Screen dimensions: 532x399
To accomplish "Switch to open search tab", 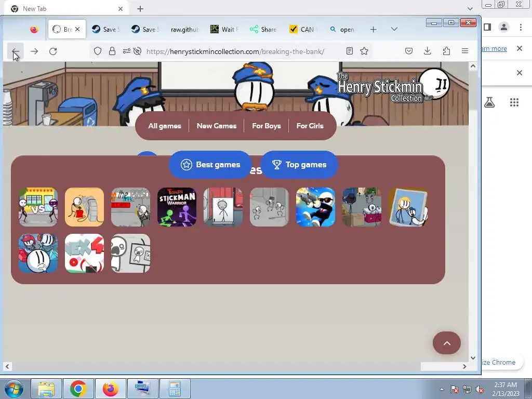I will point(343,30).
